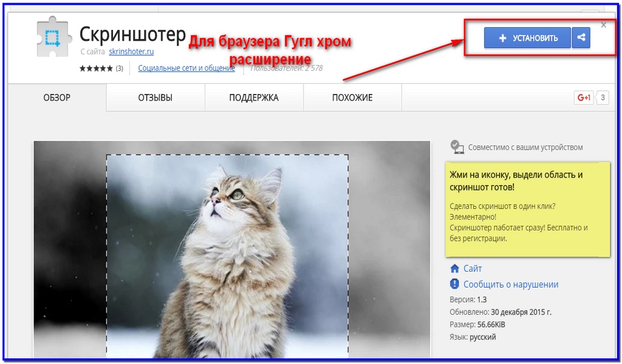
Task: Switch to the Поддержка tab
Action: 254,98
